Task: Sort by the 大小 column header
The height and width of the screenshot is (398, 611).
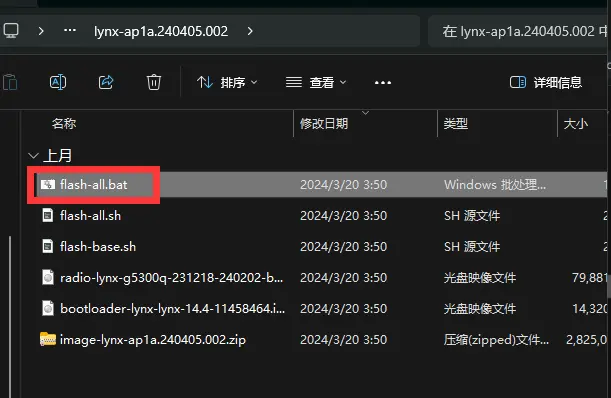Action: coord(576,124)
